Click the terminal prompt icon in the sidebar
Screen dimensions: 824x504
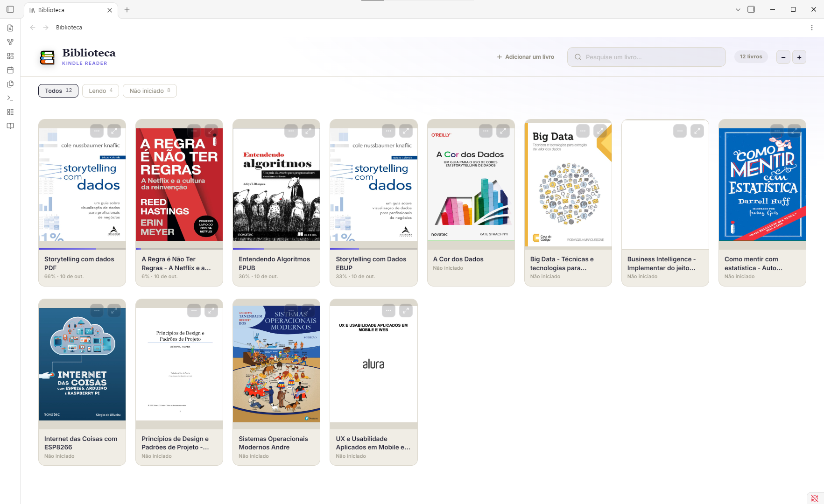point(10,98)
